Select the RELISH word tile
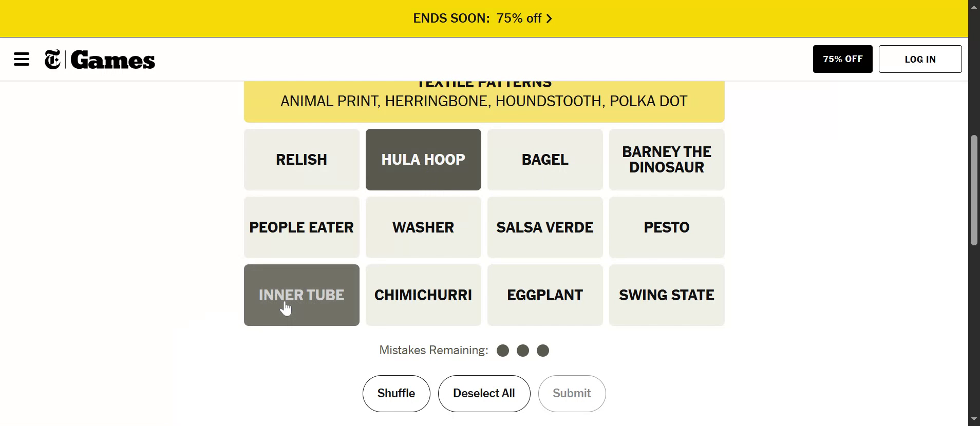Viewport: 980px width, 426px height. [301, 160]
